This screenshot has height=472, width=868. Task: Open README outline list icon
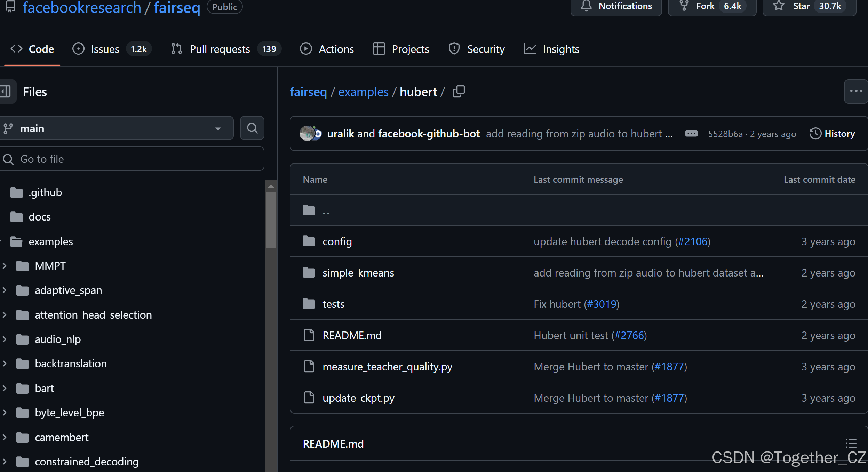point(851,443)
